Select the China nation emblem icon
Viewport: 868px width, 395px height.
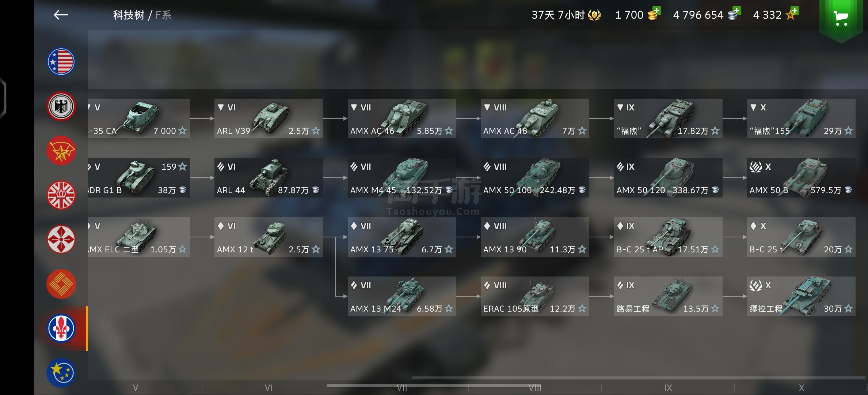point(61,284)
